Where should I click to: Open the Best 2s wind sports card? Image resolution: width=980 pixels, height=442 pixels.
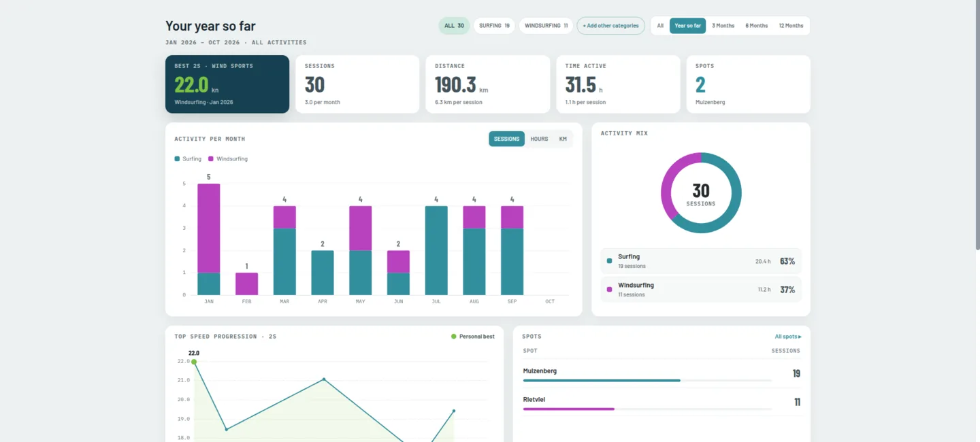[227, 84]
